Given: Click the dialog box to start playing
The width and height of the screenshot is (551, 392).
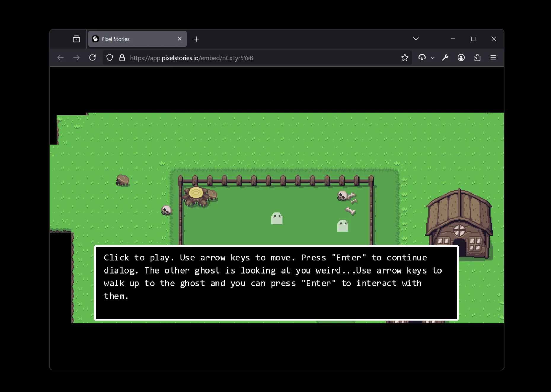Looking at the screenshot, I should pyautogui.click(x=276, y=283).
